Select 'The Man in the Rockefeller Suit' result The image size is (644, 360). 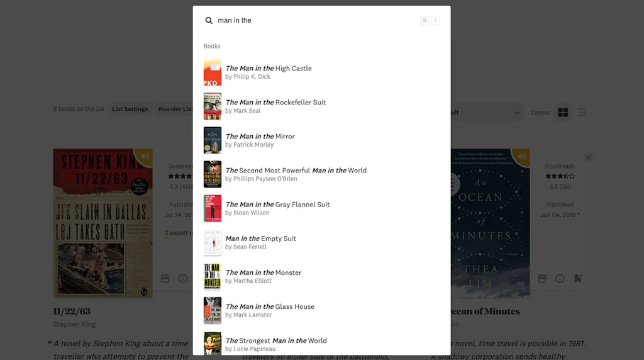pos(321,106)
